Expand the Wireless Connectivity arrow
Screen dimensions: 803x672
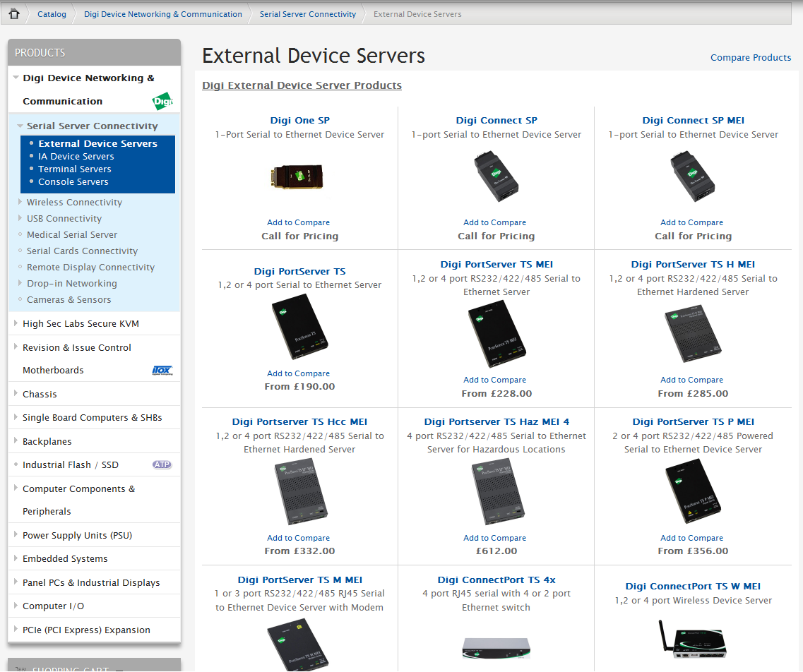[20, 202]
